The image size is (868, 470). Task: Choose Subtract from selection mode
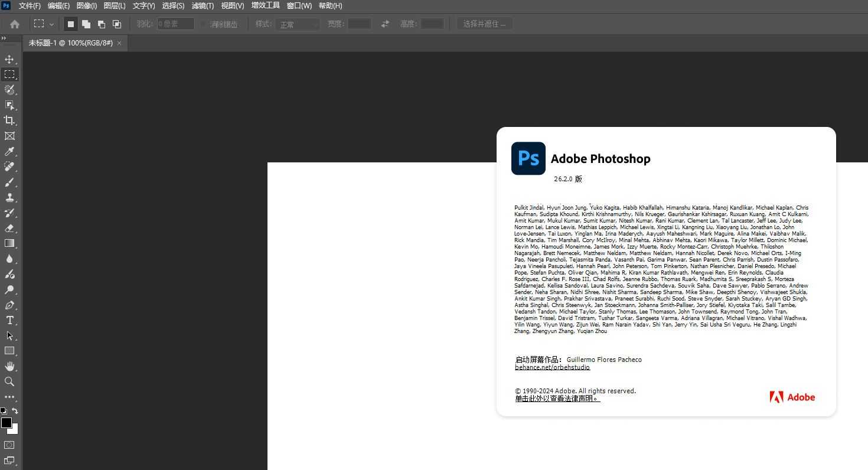[x=102, y=24]
